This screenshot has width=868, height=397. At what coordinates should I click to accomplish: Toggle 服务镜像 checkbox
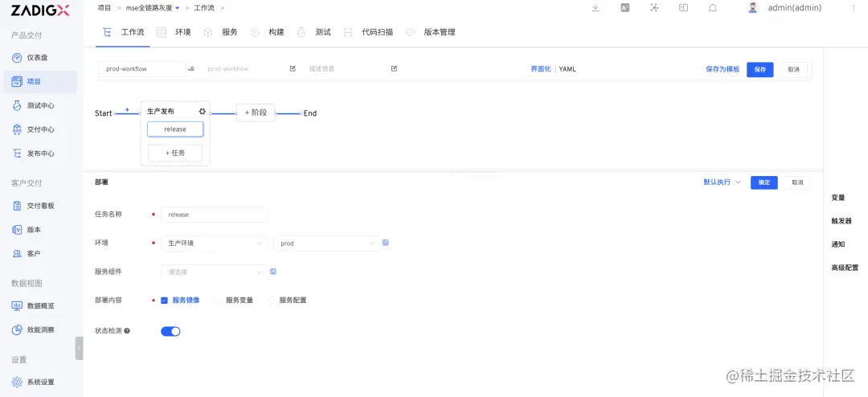click(165, 300)
